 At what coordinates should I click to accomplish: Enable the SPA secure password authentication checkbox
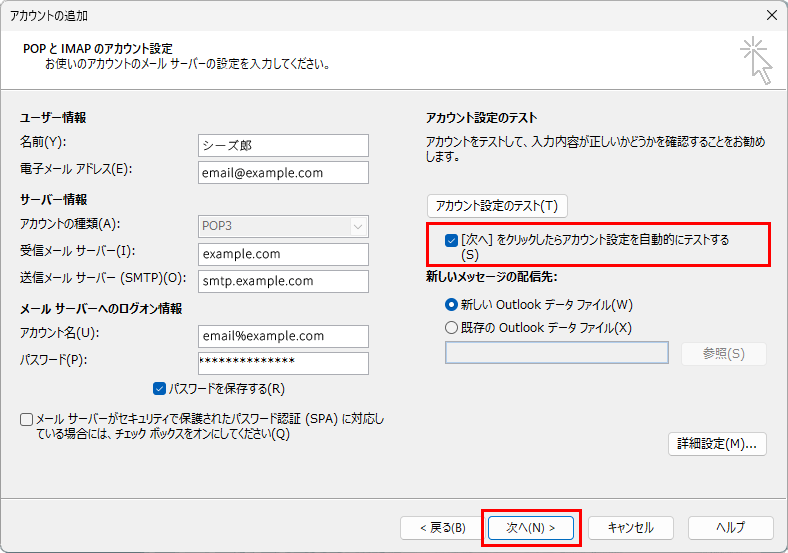pyautogui.click(x=26, y=420)
